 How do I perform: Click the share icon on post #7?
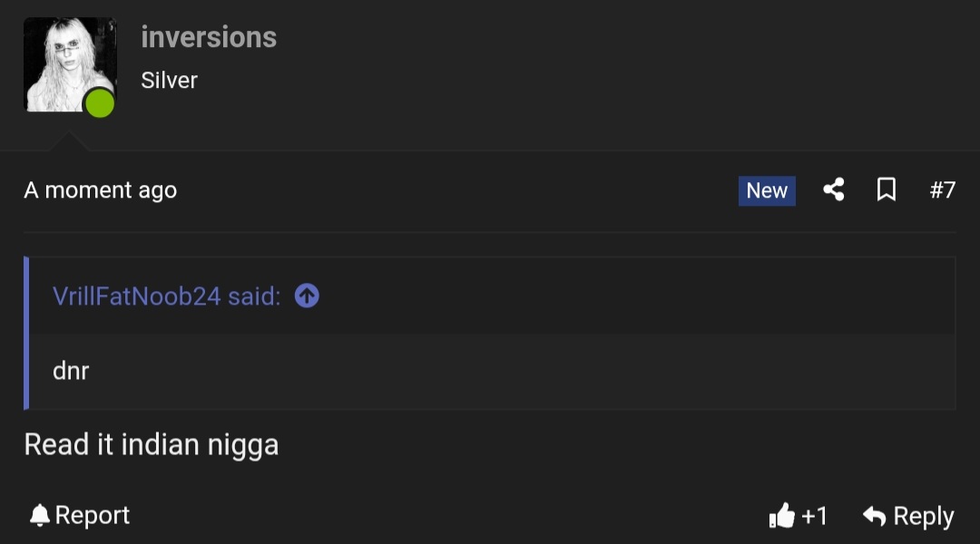tap(834, 189)
